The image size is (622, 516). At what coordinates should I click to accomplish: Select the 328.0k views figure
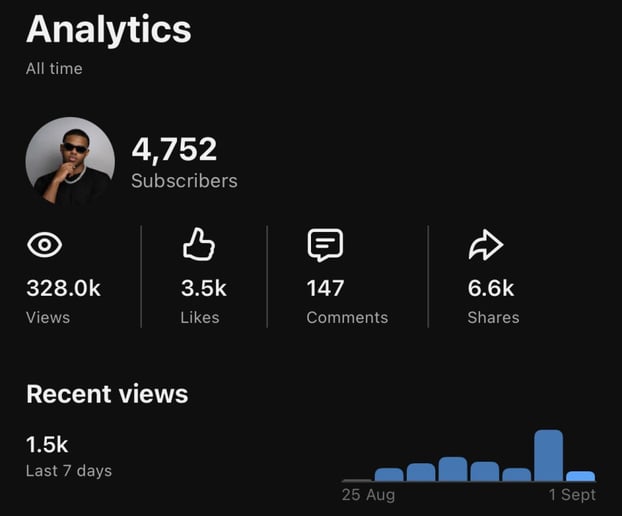coord(63,288)
